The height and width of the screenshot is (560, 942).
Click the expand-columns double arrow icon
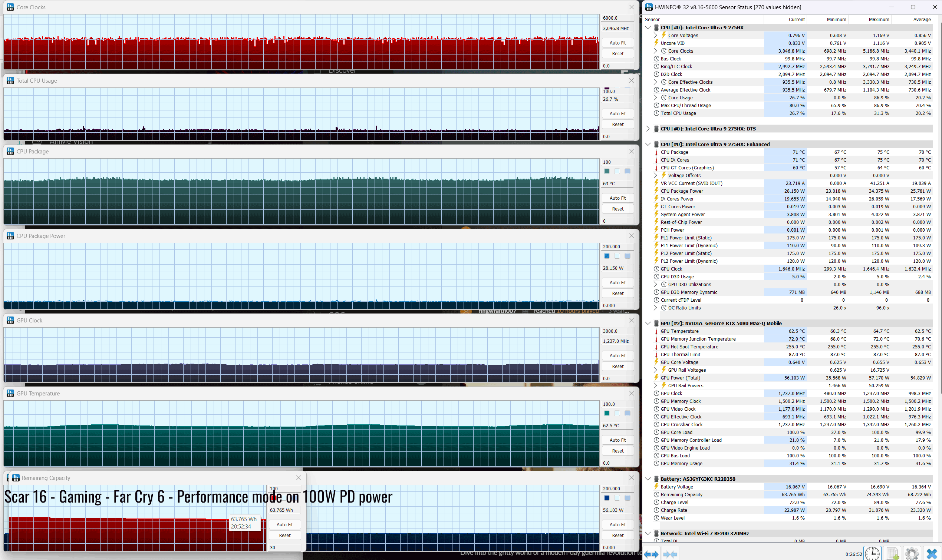(x=651, y=554)
